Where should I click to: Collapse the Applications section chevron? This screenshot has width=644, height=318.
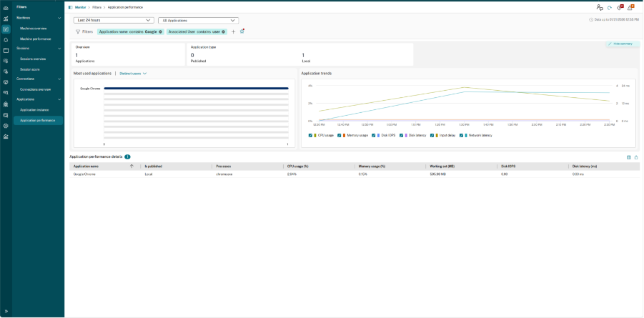pyautogui.click(x=59, y=99)
